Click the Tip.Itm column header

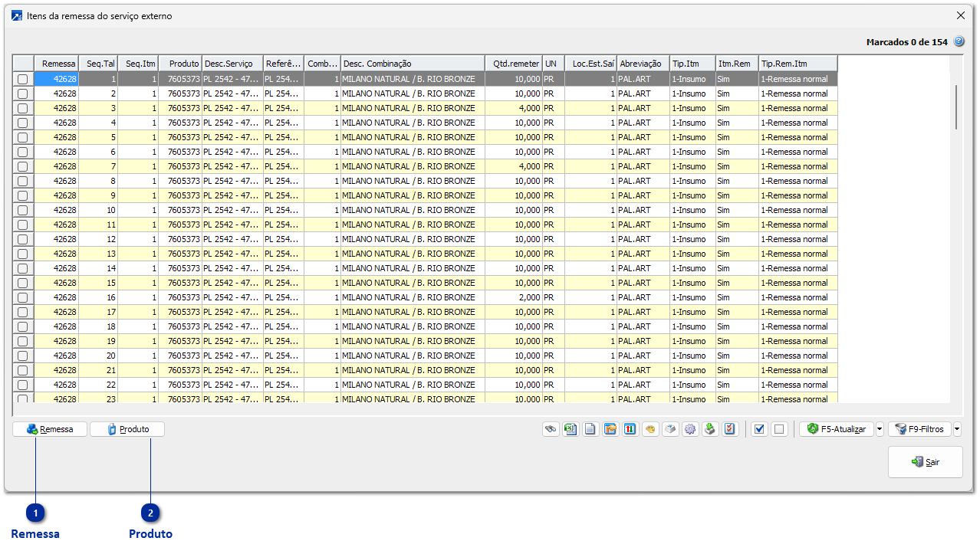(x=692, y=64)
